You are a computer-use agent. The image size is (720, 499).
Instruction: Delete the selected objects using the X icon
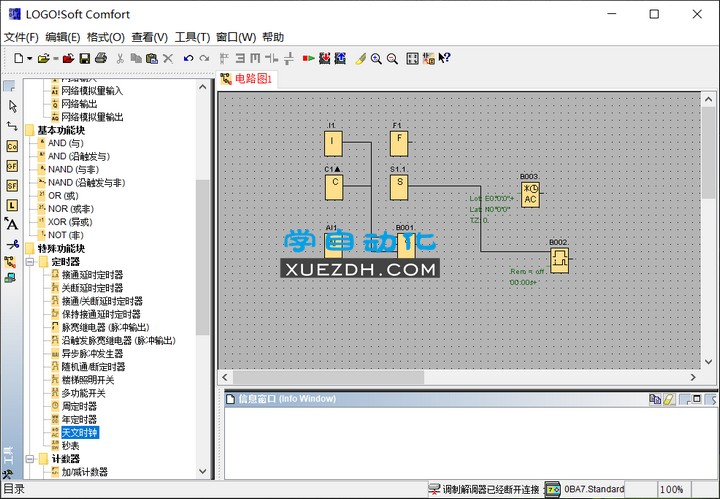click(x=168, y=58)
